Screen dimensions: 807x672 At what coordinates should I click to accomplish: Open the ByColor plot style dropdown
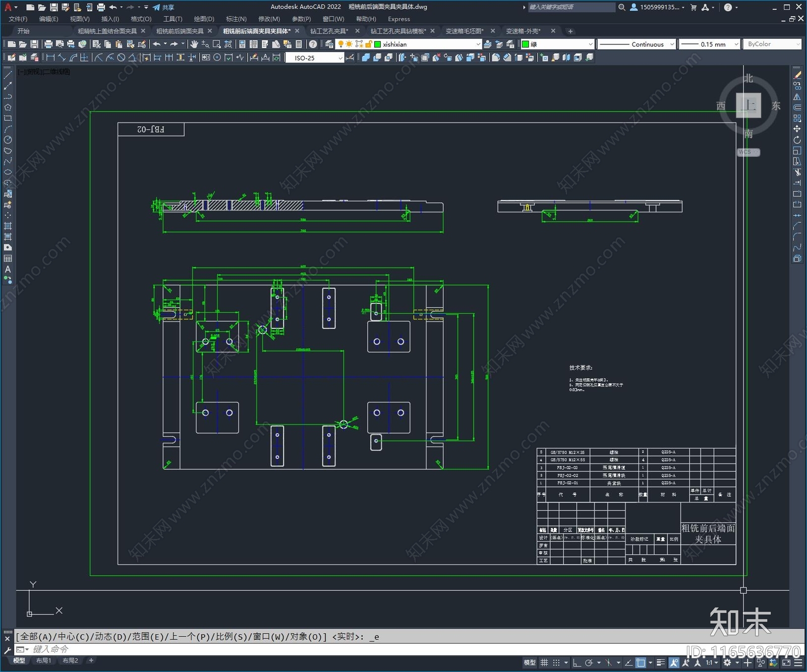[772, 44]
